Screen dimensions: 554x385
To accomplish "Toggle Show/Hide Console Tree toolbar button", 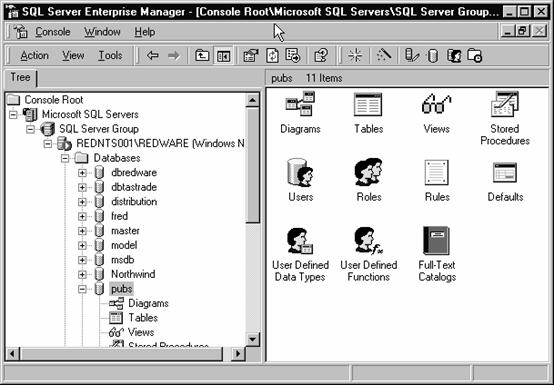I will click(x=223, y=56).
